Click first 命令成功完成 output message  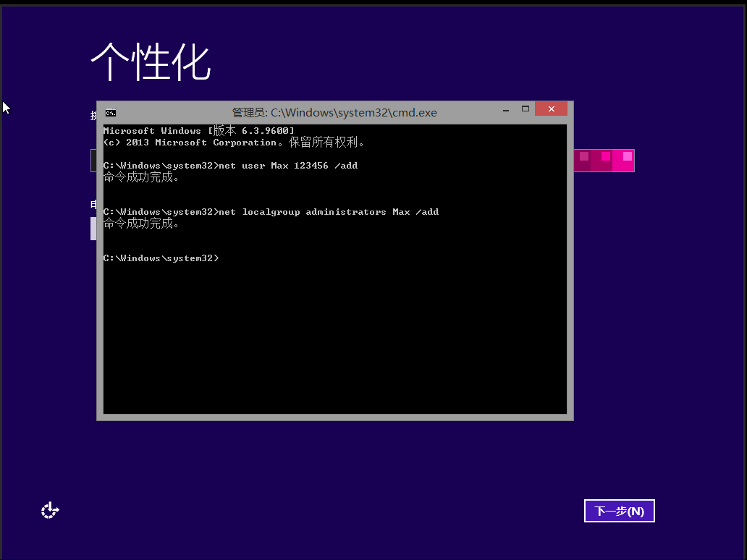(x=141, y=177)
